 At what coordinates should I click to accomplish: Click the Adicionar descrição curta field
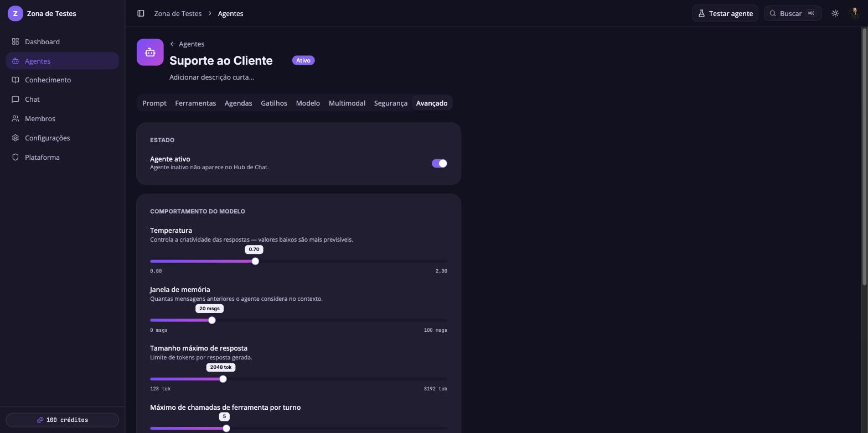coord(212,77)
